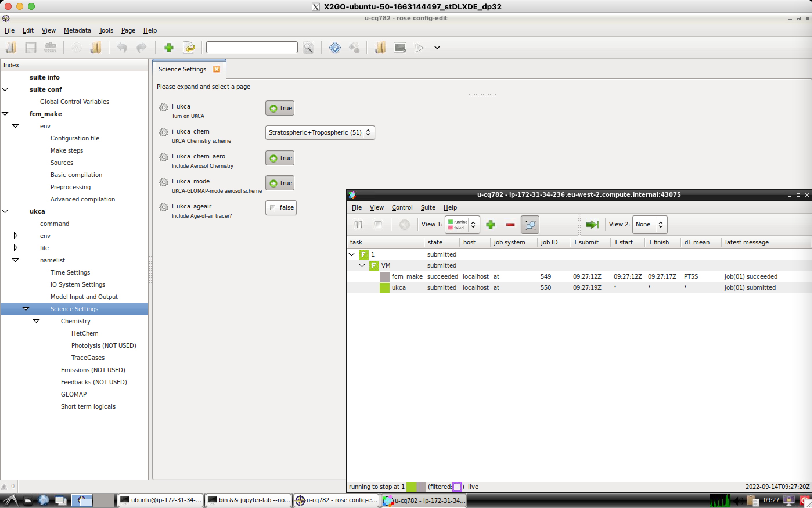Toggle l_ukca_mode true button
The height and width of the screenshot is (508, 812).
pos(280,183)
